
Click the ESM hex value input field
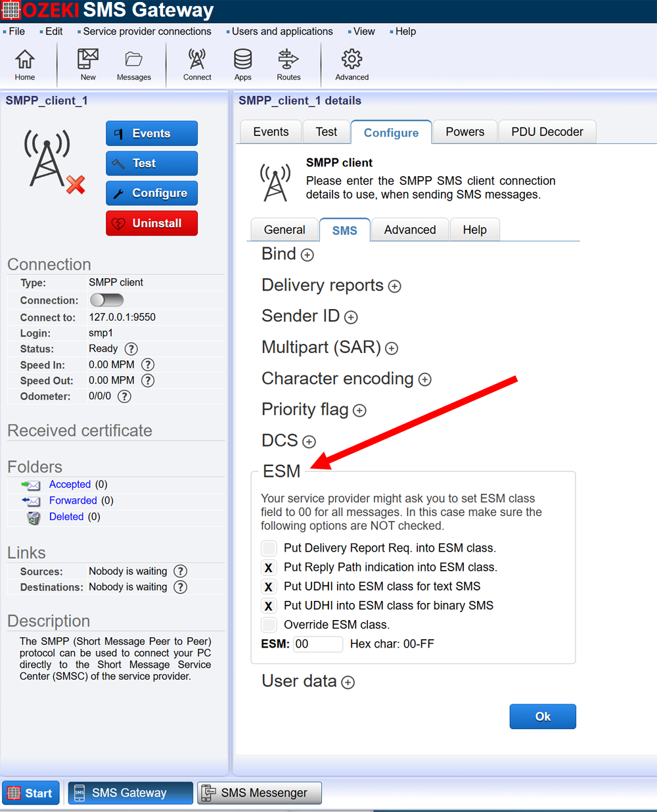point(318,644)
